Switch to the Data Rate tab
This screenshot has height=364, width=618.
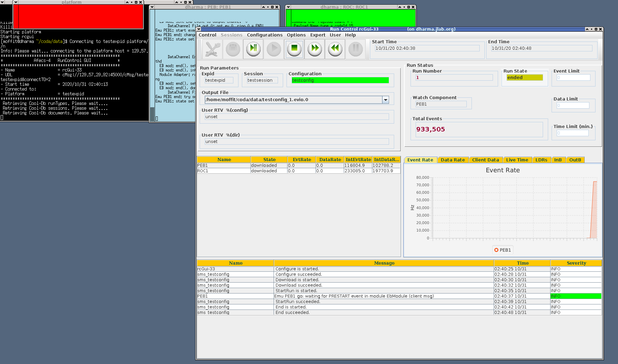pos(452,160)
